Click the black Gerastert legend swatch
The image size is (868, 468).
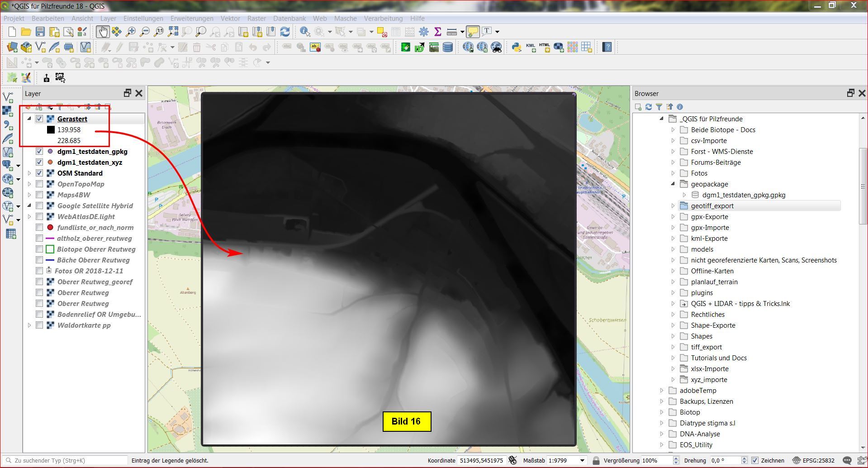pyautogui.click(x=51, y=130)
